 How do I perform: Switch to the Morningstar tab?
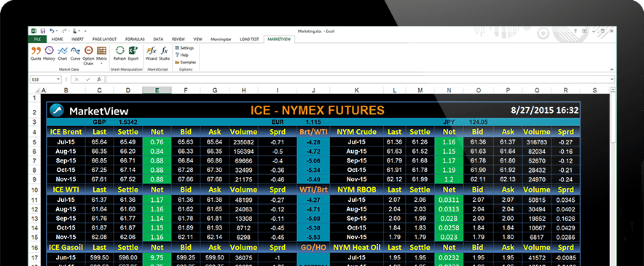click(221, 39)
